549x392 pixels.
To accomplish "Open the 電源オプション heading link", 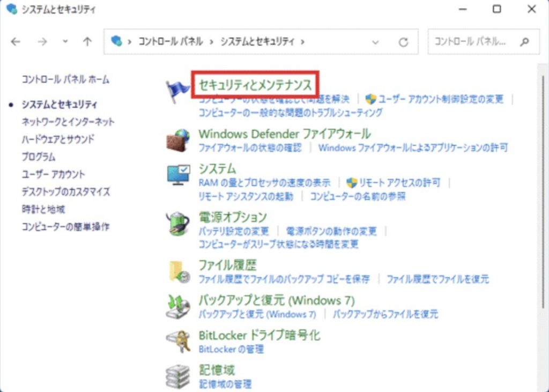I will tap(233, 217).
